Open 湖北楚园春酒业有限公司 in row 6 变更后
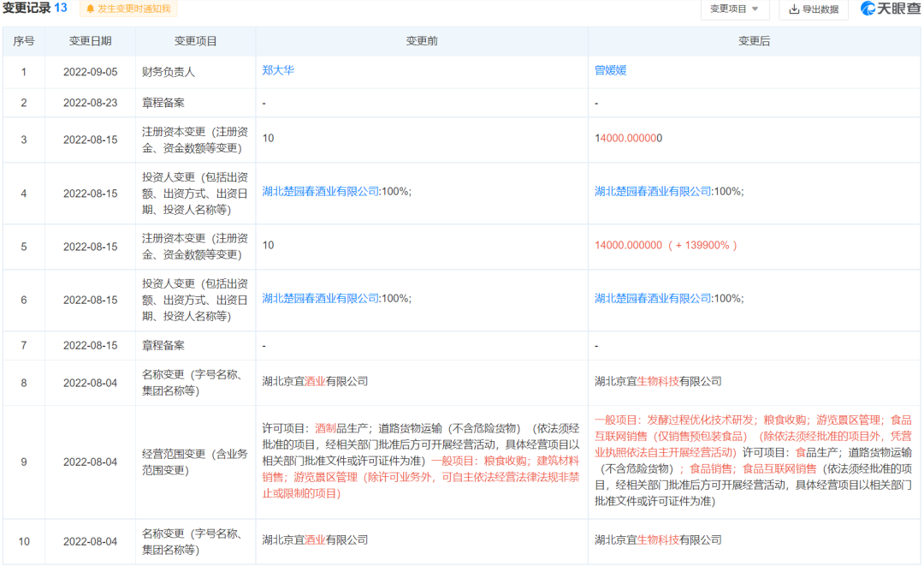The width and height of the screenshot is (924, 566). click(x=654, y=299)
